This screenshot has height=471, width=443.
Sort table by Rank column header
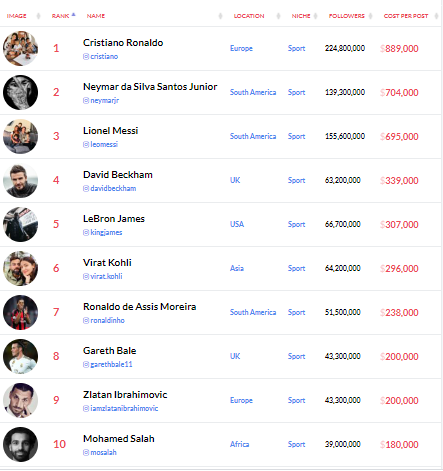coord(61,16)
